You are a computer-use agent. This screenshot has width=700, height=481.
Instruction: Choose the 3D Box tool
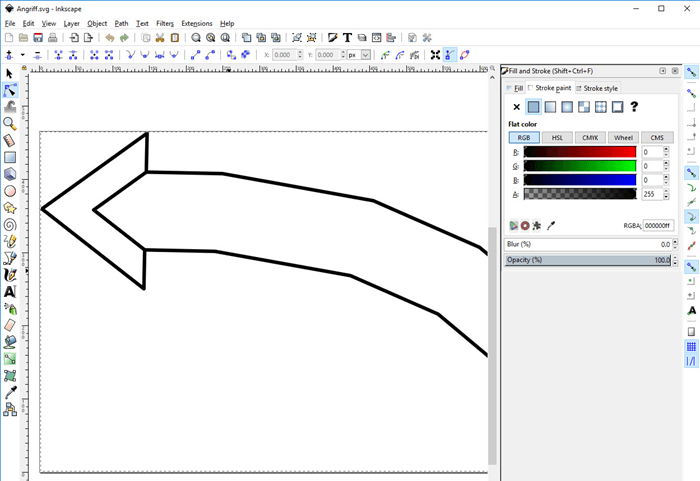click(10, 174)
